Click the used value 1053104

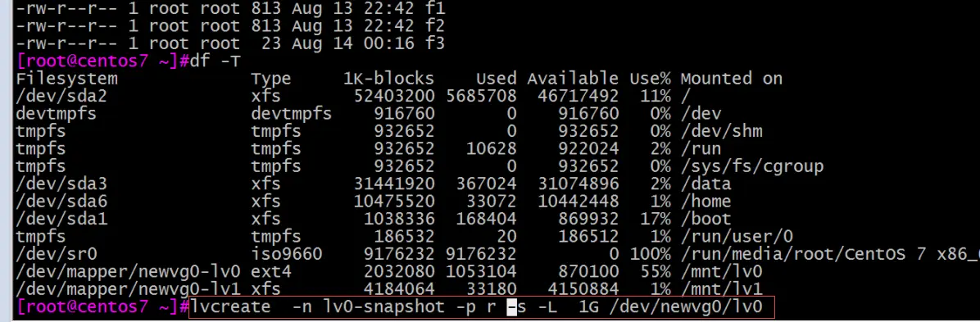click(481, 271)
